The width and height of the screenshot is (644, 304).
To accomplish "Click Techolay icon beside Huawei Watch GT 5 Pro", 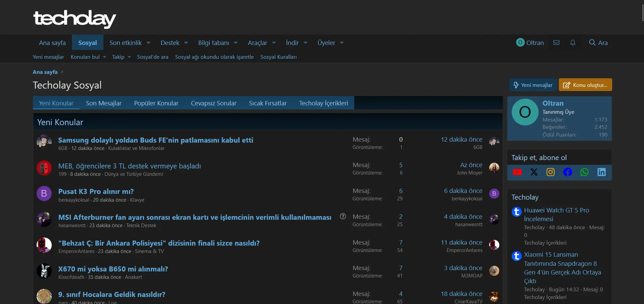I will click(x=516, y=212).
